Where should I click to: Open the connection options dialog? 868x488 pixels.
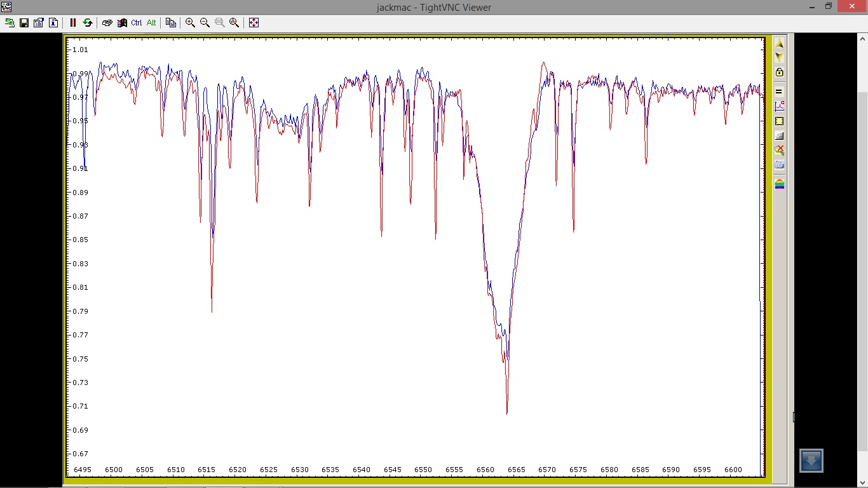39,22
